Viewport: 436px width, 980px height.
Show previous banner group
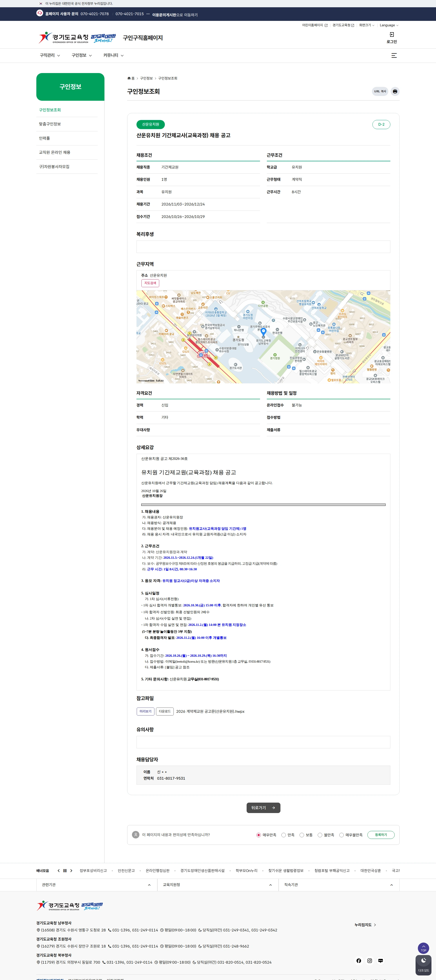[59, 870]
